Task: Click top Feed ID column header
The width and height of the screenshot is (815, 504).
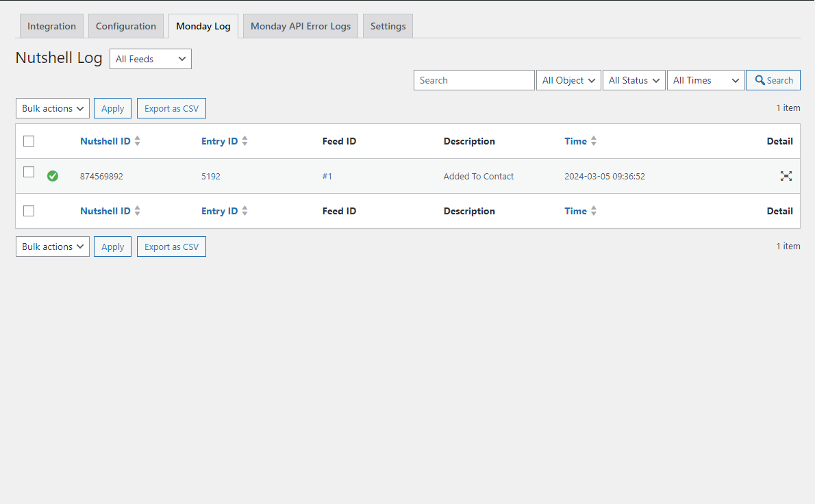Action: (339, 141)
